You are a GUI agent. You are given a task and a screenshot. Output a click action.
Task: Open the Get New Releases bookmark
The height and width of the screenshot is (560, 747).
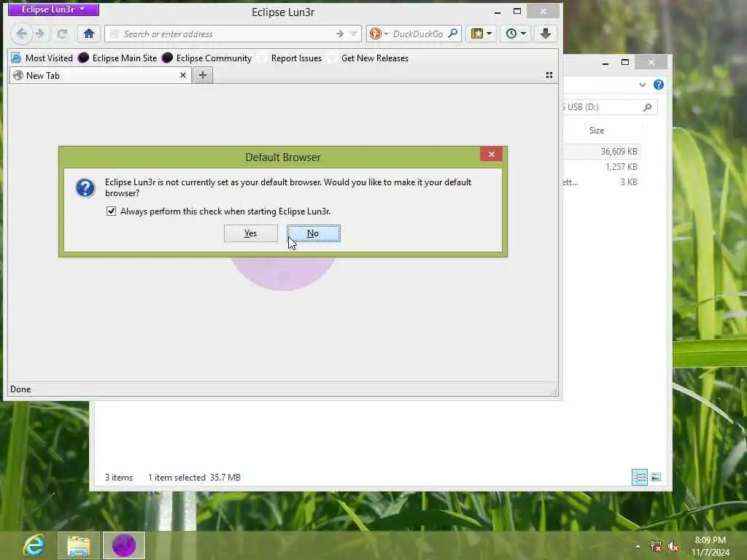368,58
